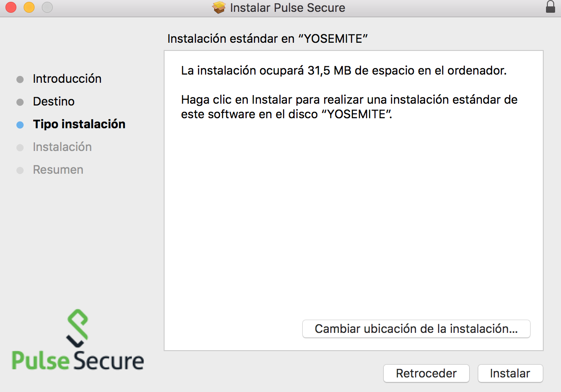Select the Destino step in sidebar
Image resolution: width=561 pixels, height=392 pixels.
click(x=54, y=101)
